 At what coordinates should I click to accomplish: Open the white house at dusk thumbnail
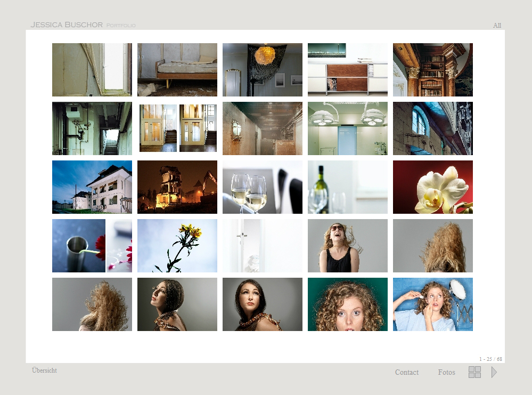pos(92,187)
